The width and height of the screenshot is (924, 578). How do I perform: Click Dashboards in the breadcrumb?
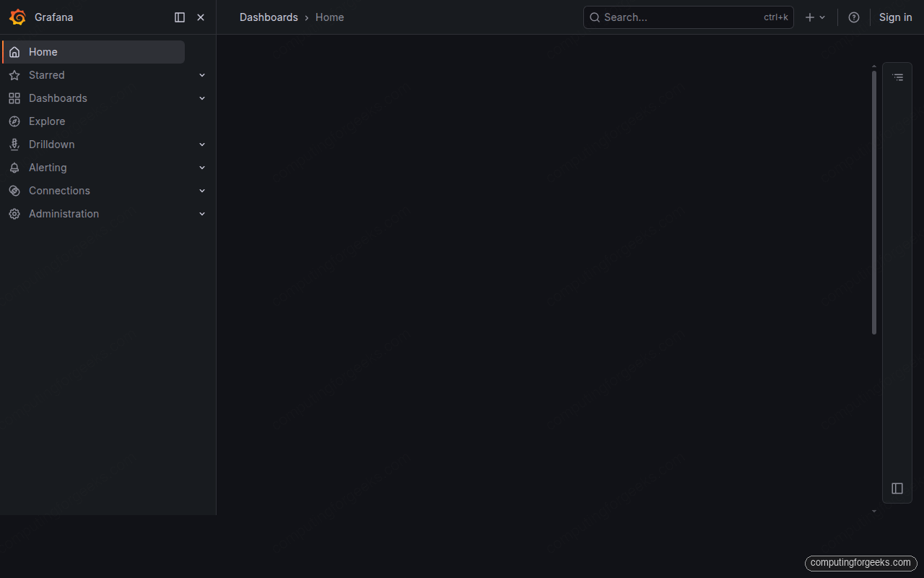[269, 17]
